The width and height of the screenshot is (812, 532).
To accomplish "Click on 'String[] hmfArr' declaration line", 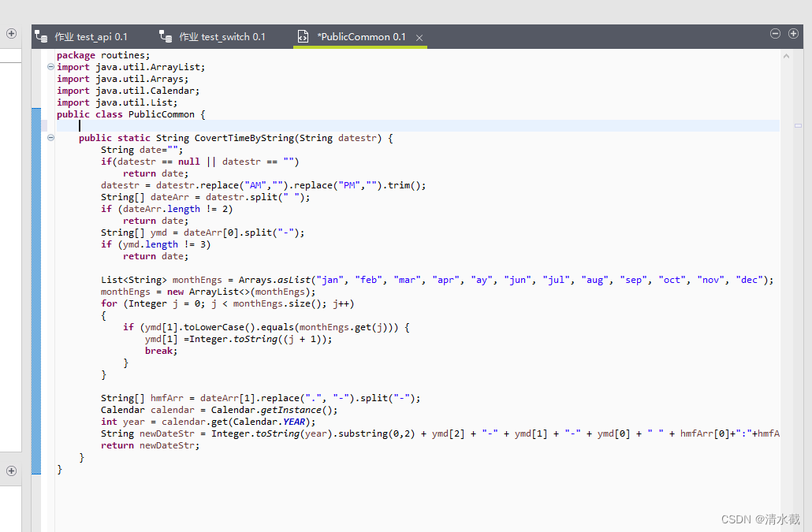I will [260, 399].
